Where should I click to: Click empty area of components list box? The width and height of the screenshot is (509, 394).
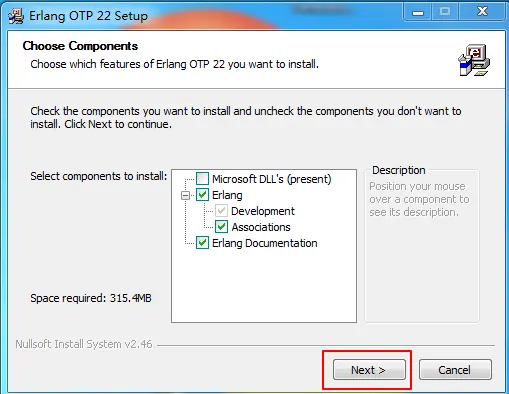[264, 286]
